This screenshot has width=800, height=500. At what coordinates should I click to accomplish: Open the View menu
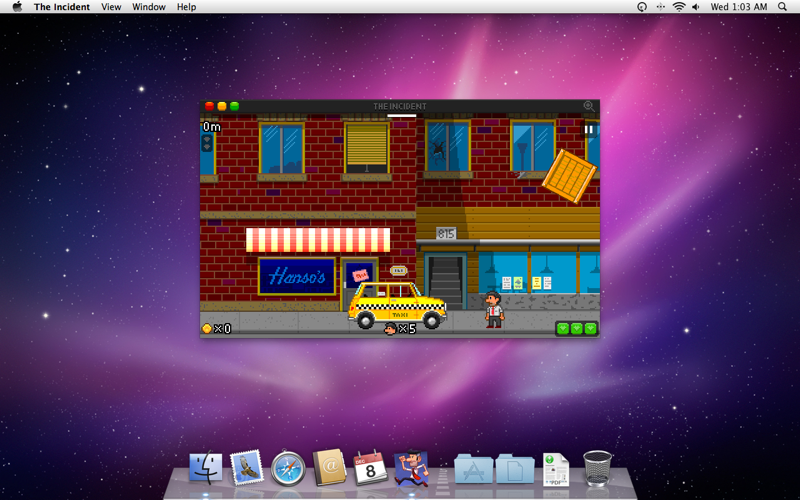pyautogui.click(x=111, y=7)
